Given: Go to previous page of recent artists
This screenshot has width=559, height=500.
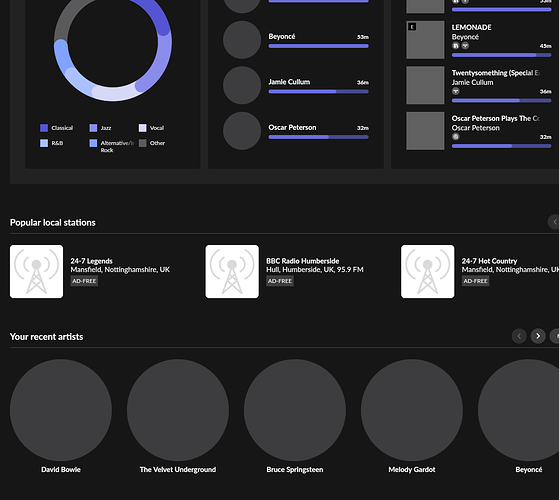Looking at the screenshot, I should pos(519,336).
